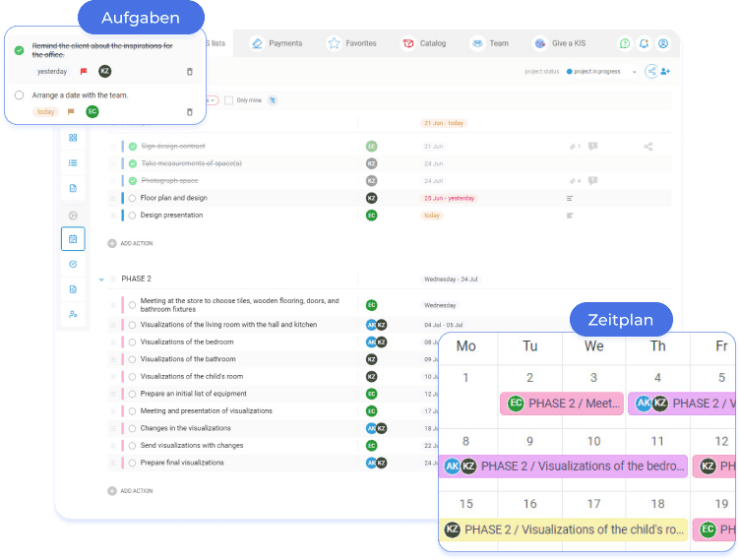Open the Visualizations of the bedroom calendar event
740x560 pixels.
point(563,467)
